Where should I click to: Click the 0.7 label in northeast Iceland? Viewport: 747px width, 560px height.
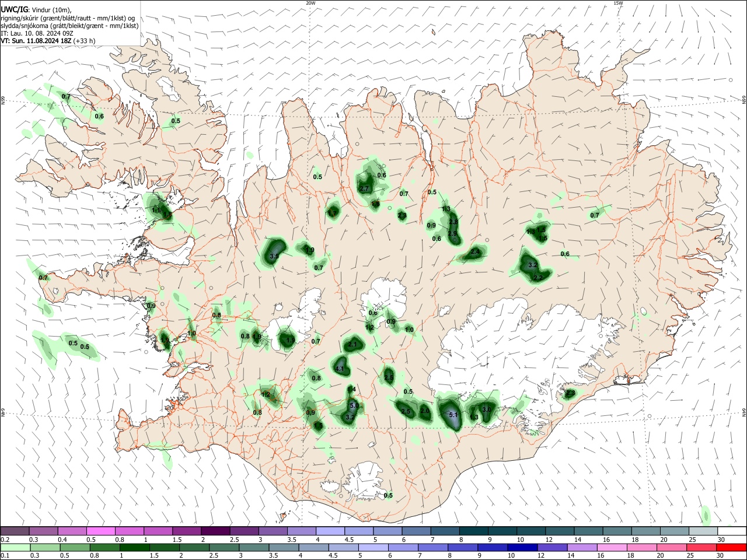[595, 215]
